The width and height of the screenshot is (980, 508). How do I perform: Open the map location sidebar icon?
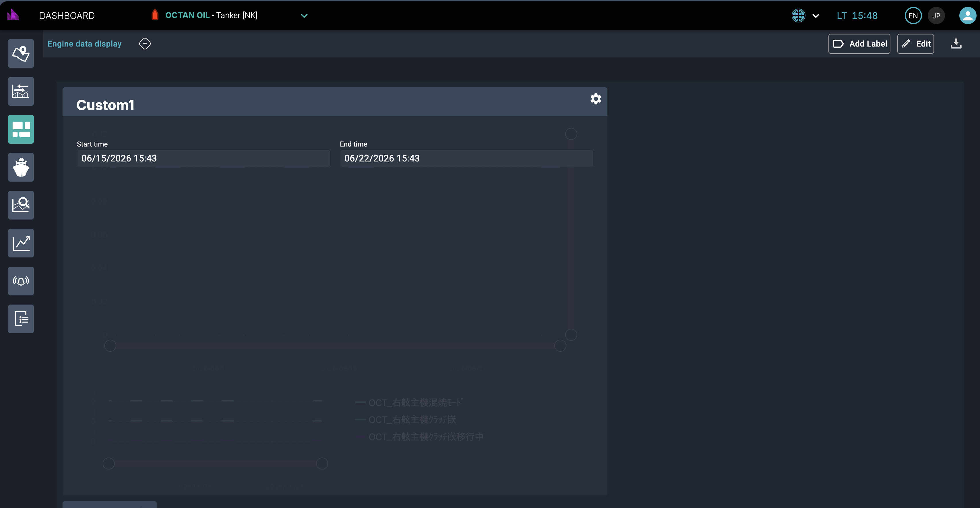tap(21, 53)
